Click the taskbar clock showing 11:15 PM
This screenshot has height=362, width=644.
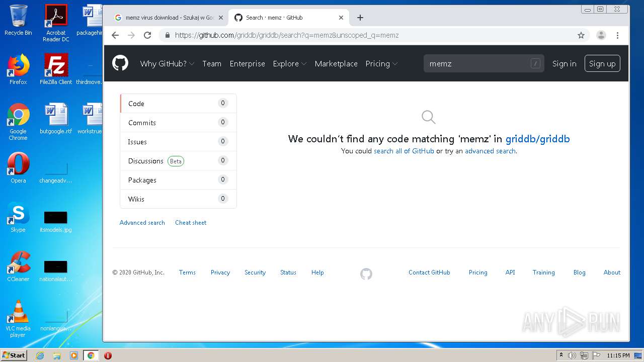618,355
